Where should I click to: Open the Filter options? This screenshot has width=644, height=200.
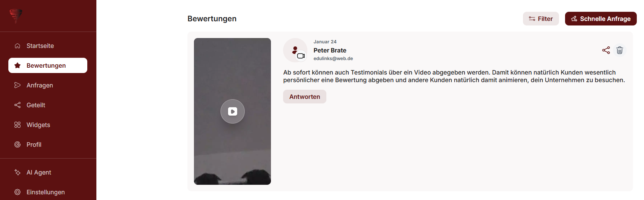(541, 19)
